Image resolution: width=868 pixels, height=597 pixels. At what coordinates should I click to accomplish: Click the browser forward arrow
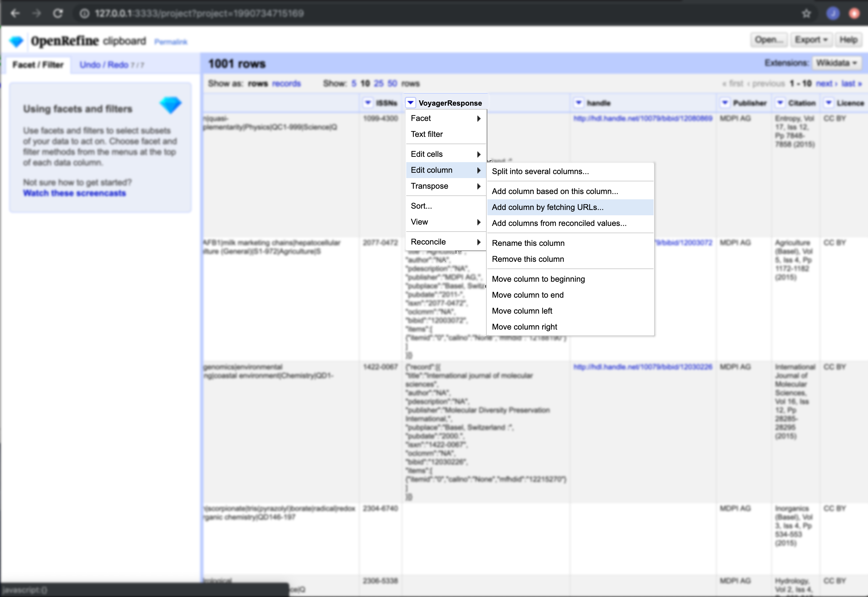(x=36, y=14)
